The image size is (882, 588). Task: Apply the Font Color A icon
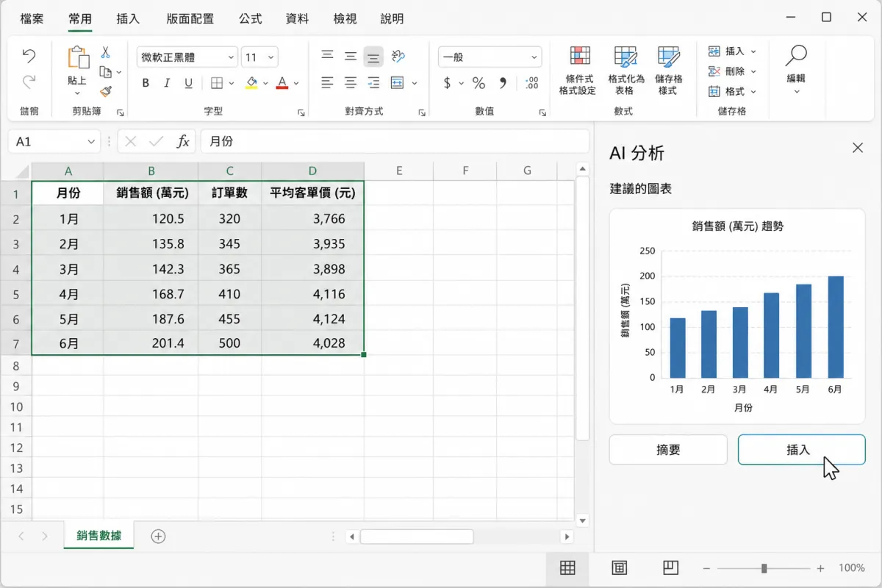(282, 83)
